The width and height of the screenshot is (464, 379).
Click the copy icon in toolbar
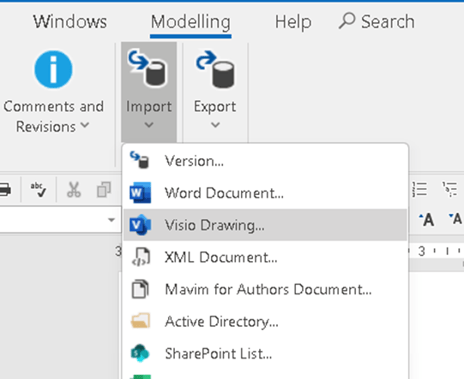tap(104, 190)
